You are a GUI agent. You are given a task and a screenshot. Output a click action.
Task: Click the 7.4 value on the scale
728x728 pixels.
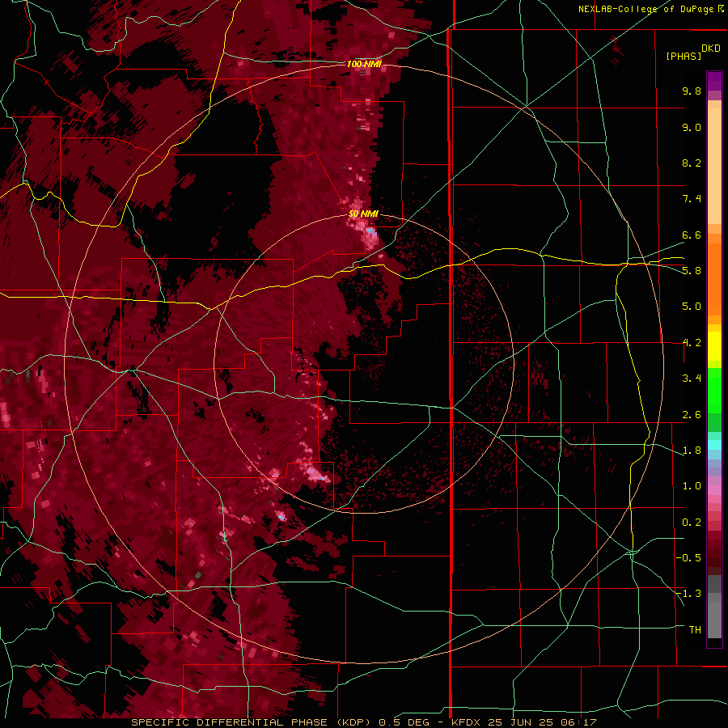(692, 199)
